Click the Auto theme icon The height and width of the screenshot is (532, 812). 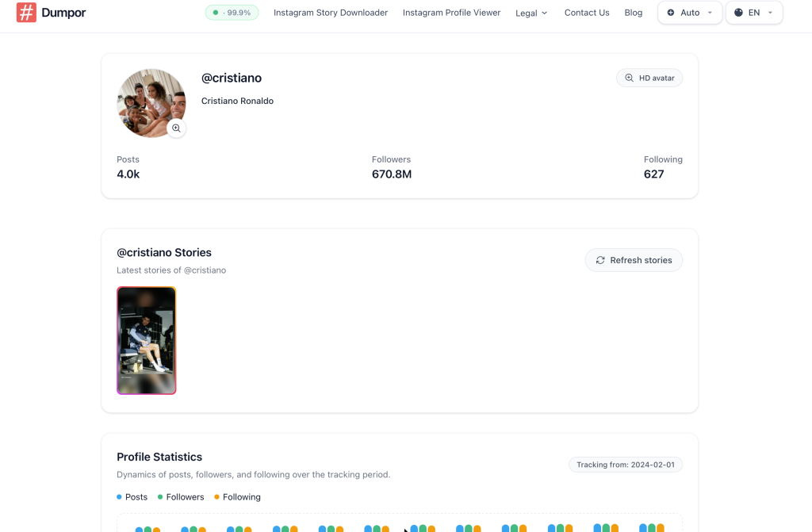(x=671, y=13)
